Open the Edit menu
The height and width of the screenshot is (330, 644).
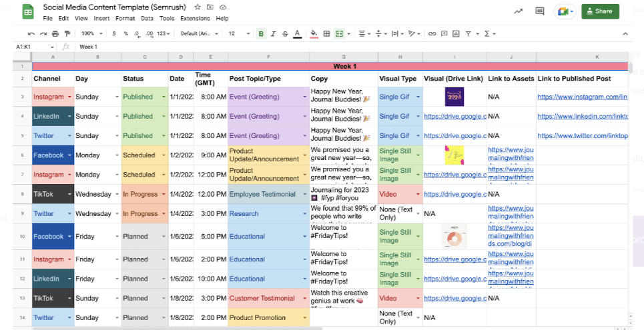63,19
